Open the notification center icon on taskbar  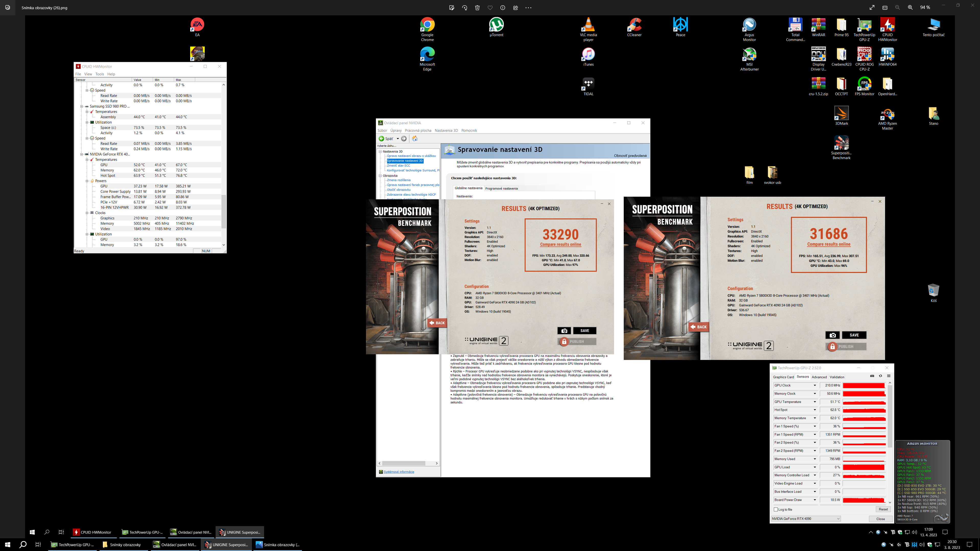coord(970,545)
